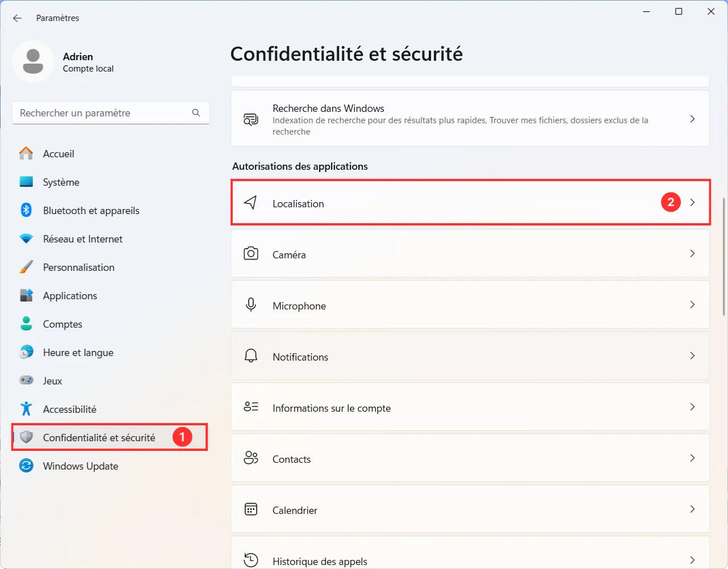Click the Système monitor icon
This screenshot has width=728, height=569.
(x=26, y=182)
